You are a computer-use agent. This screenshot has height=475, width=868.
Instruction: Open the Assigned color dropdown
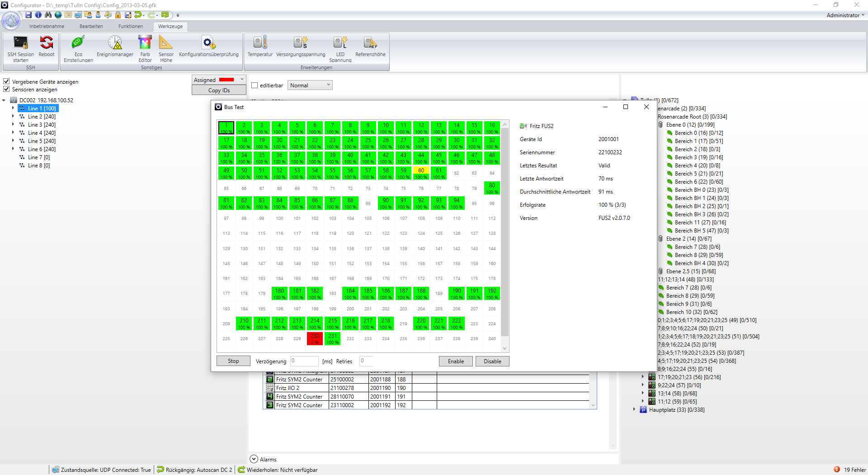tap(219, 80)
